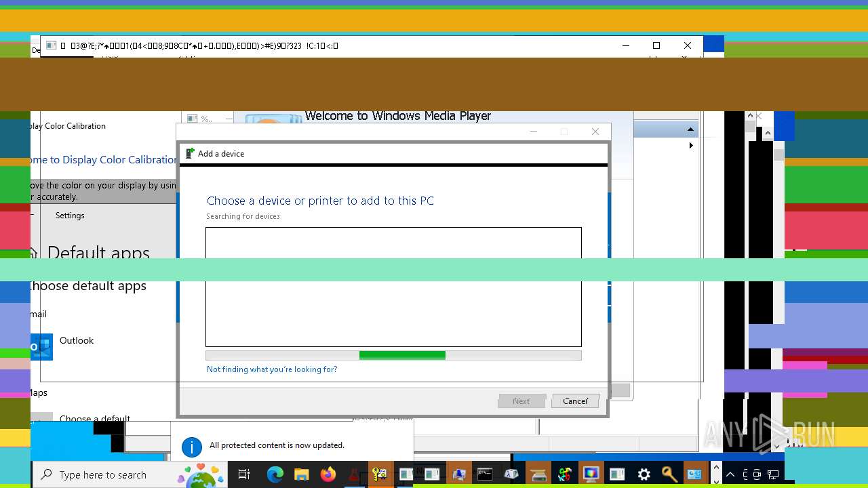
Task: Launch Microsoft Edge from the taskbar
Action: coord(275,474)
